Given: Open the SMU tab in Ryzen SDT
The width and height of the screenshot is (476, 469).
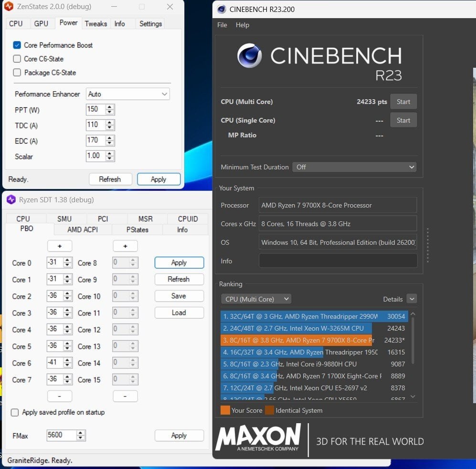Looking at the screenshot, I should (64, 219).
